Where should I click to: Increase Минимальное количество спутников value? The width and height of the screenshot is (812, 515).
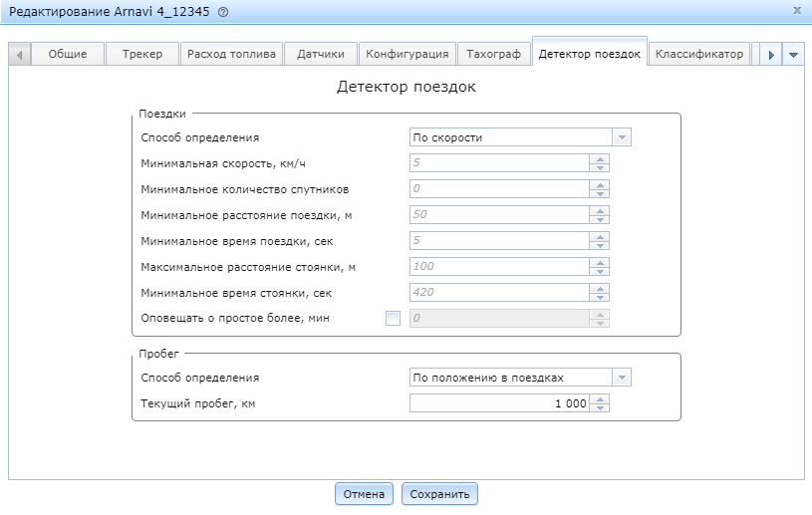click(600, 184)
